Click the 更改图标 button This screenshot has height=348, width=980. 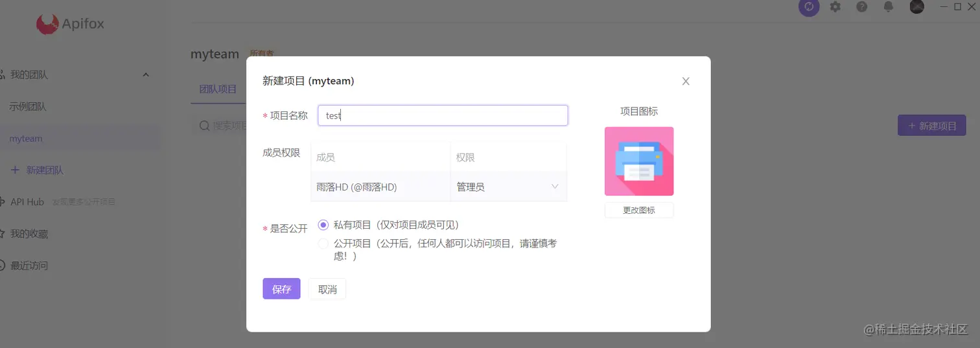tap(639, 210)
